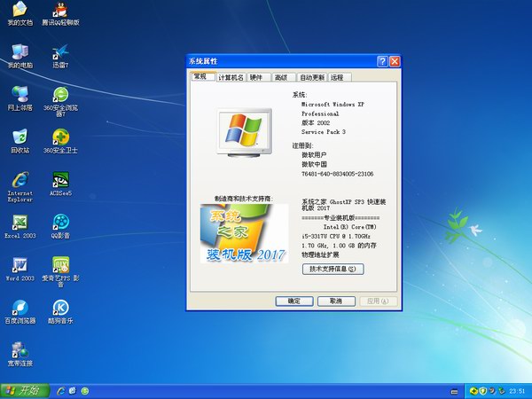Switch to the 远程 tab
This screenshot has width=532, height=399.
[340, 77]
